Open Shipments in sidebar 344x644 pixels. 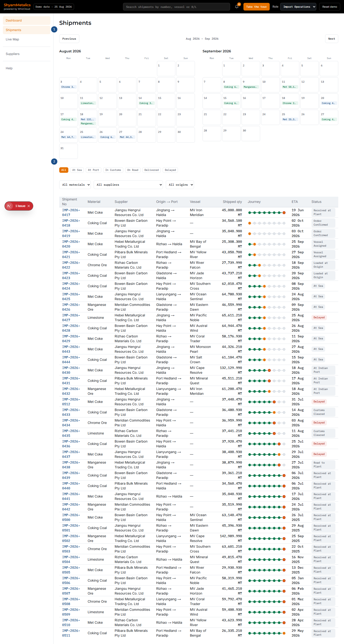pyautogui.click(x=27, y=30)
